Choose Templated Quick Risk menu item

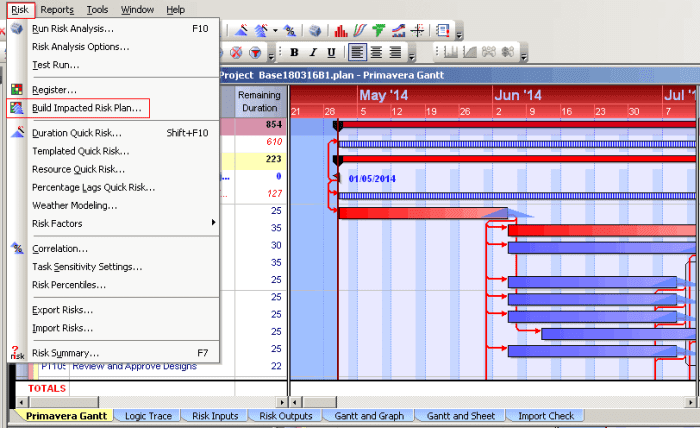(x=113, y=151)
